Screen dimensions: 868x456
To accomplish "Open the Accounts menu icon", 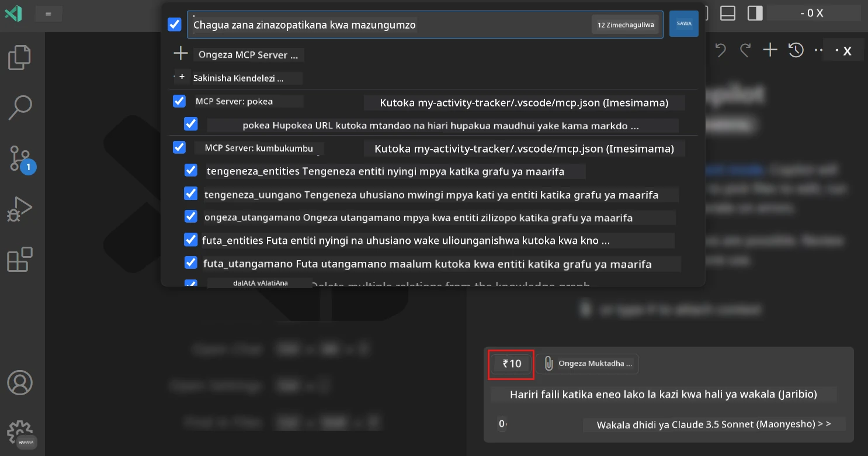I will [x=20, y=383].
